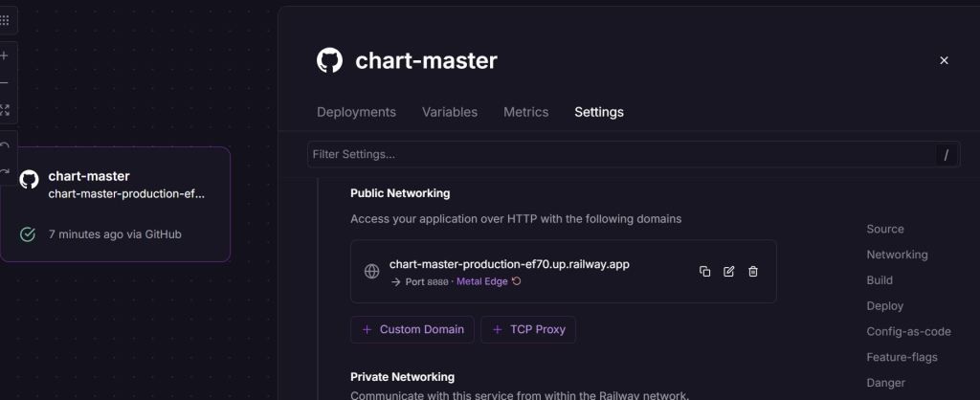Viewport: 980px width, 400px height.
Task: Close the chart-master service panel
Action: click(944, 60)
